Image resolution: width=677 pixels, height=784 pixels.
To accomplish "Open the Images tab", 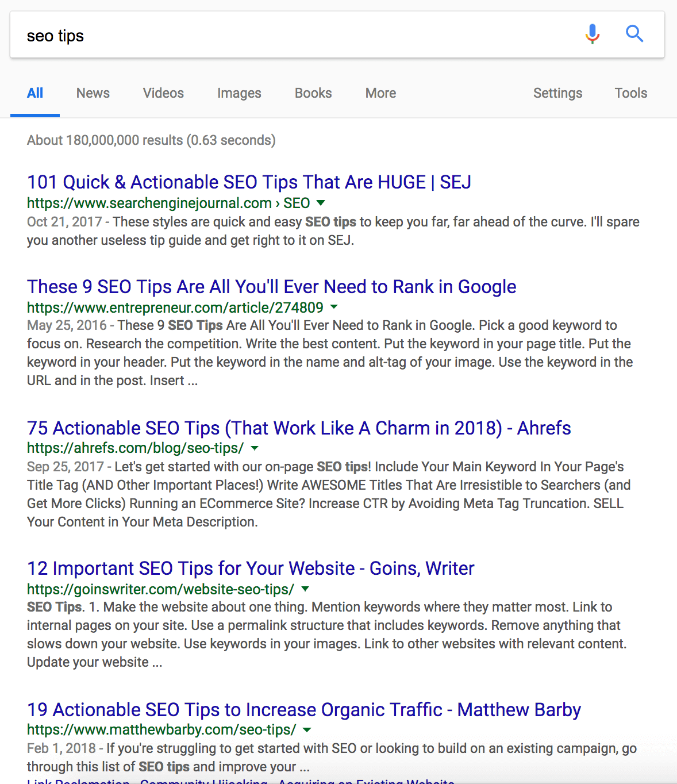I will pos(239,93).
